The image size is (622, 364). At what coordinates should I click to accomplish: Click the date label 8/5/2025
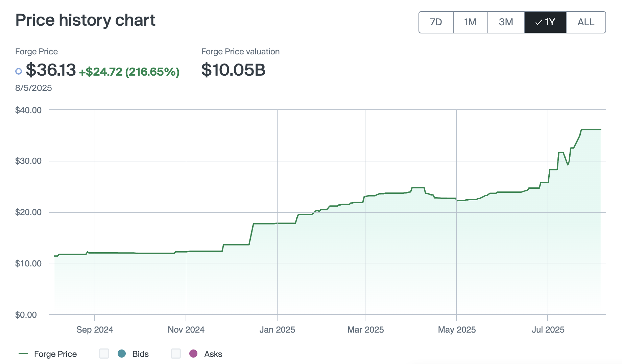[33, 88]
